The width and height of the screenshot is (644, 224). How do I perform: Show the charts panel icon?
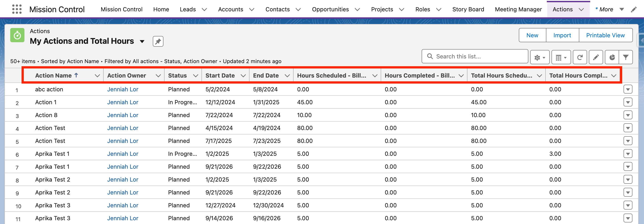pyautogui.click(x=612, y=57)
